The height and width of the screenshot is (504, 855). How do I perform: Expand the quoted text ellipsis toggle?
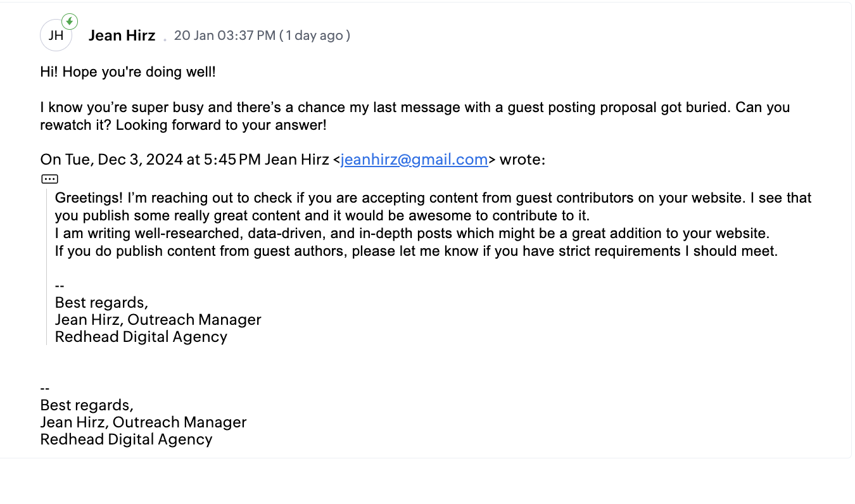point(49,179)
